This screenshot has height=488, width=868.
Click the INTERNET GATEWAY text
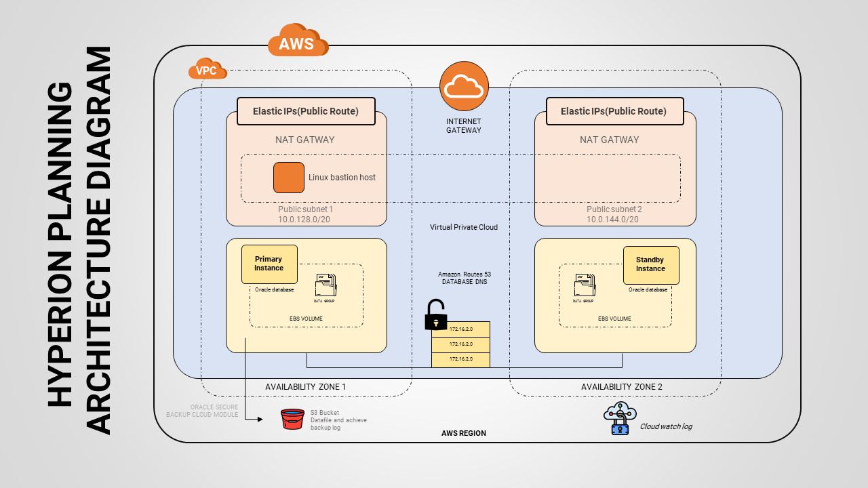tap(464, 126)
